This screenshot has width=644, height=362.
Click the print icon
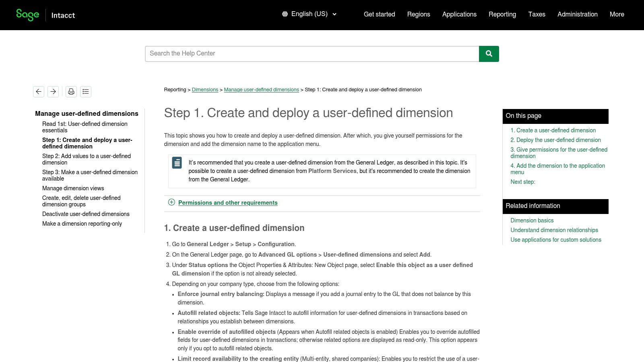click(x=71, y=92)
